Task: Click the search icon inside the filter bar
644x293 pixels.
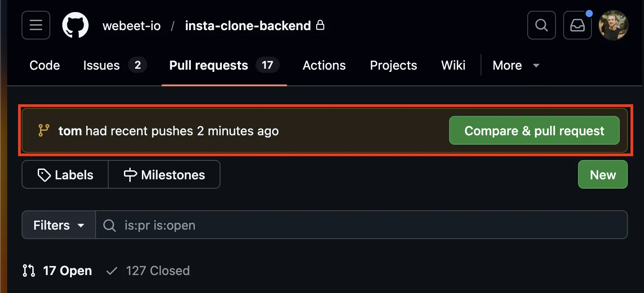Action: pos(109,225)
